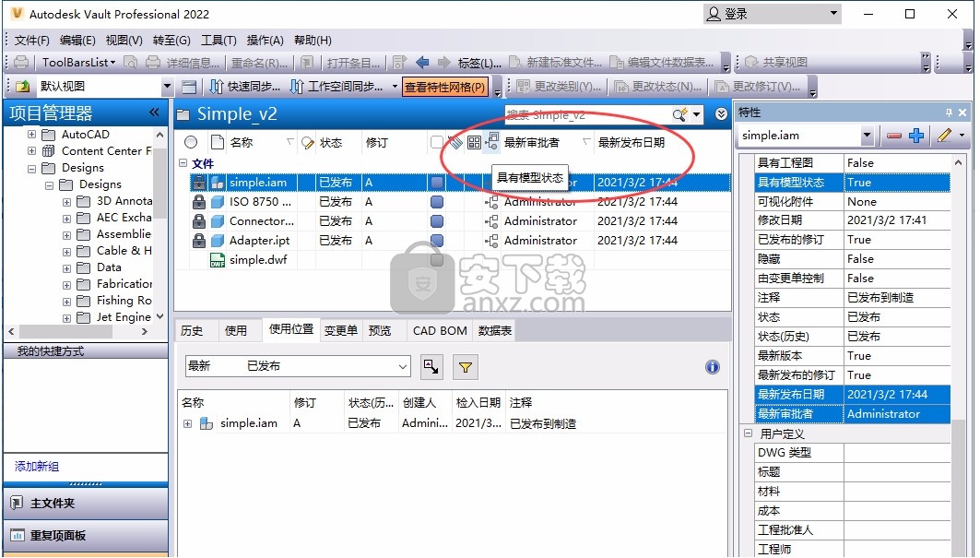Open the 操作(A) menu
This screenshot has height=558, width=980.
(x=265, y=40)
